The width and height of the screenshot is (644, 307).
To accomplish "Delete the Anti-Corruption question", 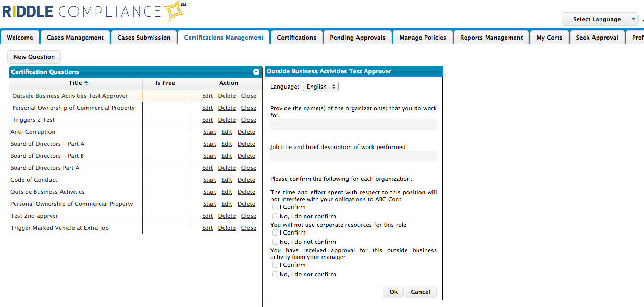I will pos(246,132).
